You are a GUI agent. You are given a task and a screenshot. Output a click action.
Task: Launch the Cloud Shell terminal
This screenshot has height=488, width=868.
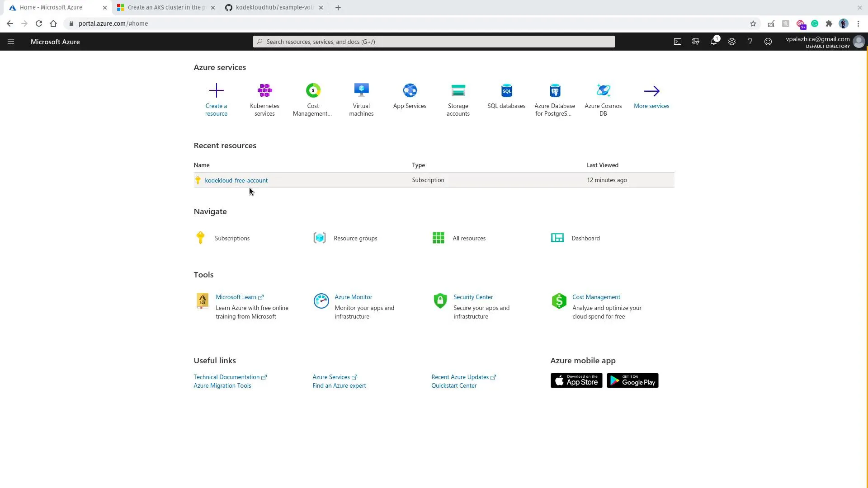(678, 42)
